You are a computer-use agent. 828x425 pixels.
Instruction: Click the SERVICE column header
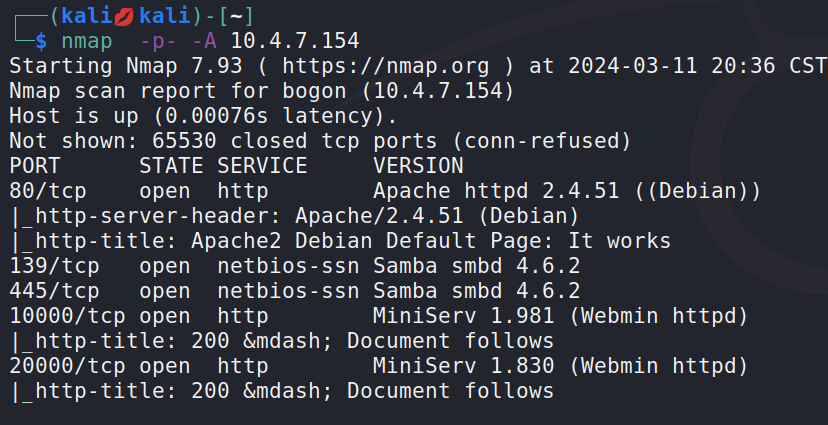(x=262, y=166)
